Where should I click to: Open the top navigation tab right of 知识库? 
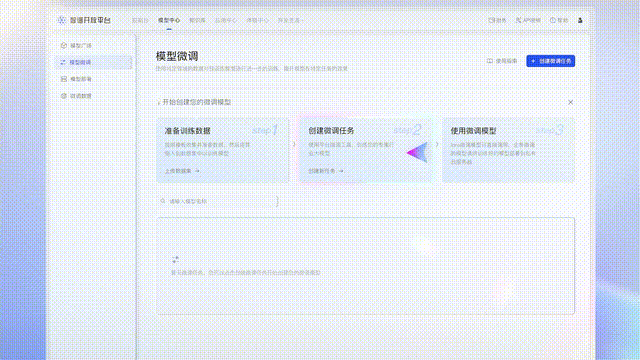point(225,20)
